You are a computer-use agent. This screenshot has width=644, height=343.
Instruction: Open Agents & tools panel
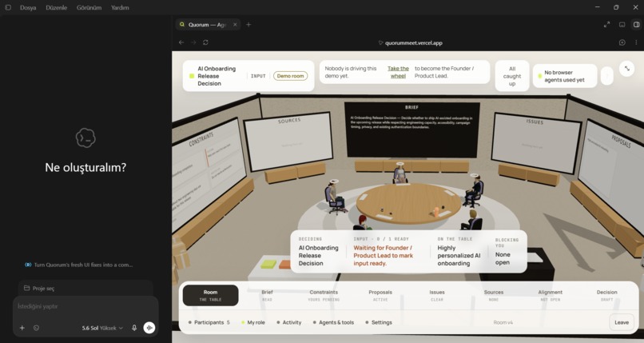pos(333,322)
